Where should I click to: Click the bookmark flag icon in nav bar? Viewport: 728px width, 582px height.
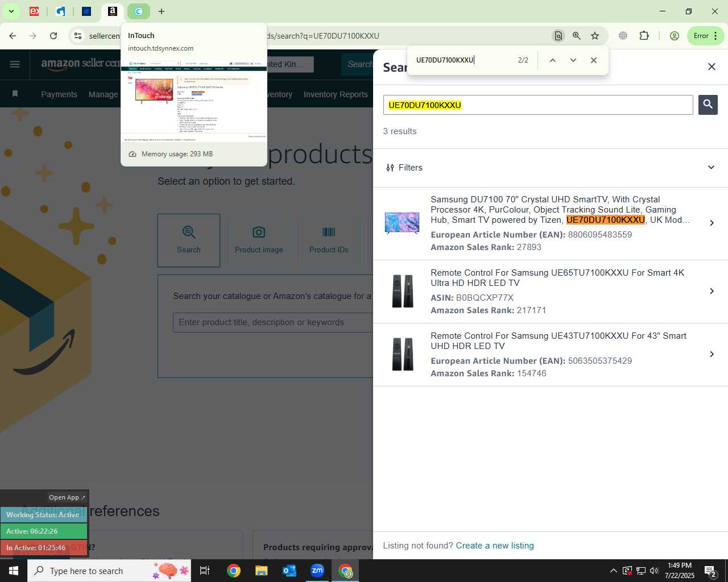point(15,94)
